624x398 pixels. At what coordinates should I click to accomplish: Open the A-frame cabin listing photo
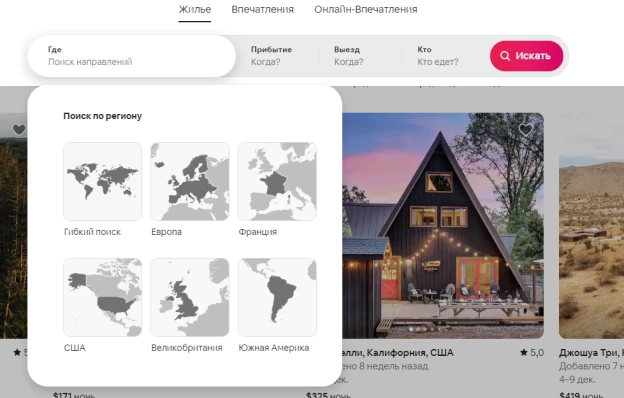pos(443,226)
